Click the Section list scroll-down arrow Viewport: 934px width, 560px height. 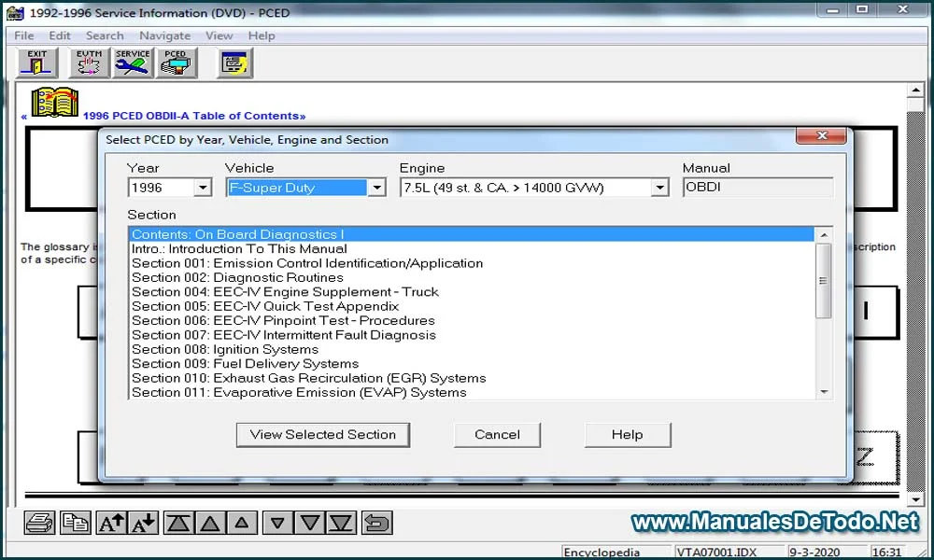tap(824, 392)
